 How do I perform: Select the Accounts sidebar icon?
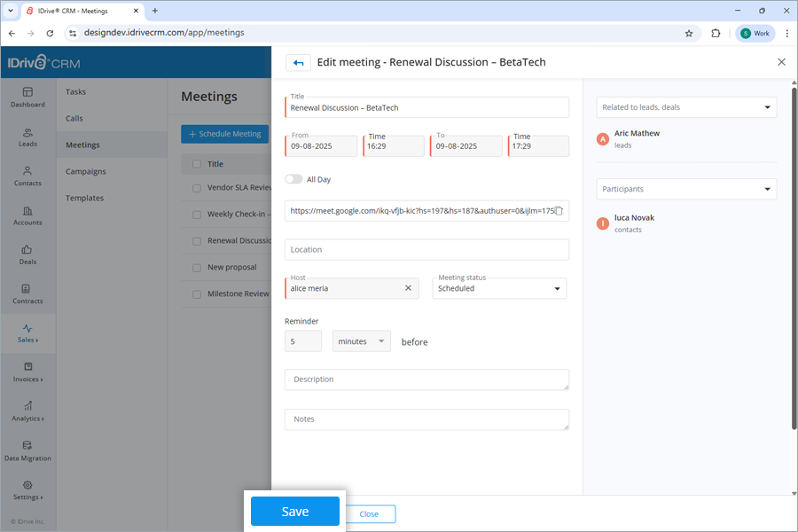coord(27,215)
